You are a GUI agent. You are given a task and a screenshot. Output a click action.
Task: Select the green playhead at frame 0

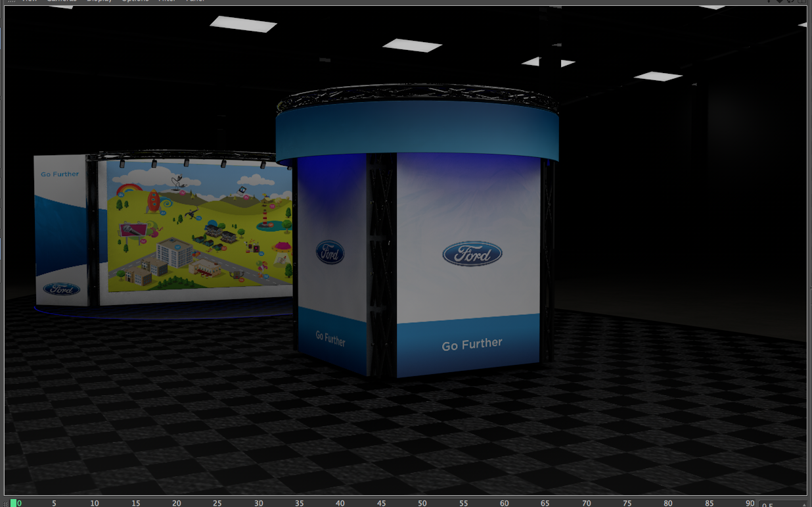tap(14, 503)
